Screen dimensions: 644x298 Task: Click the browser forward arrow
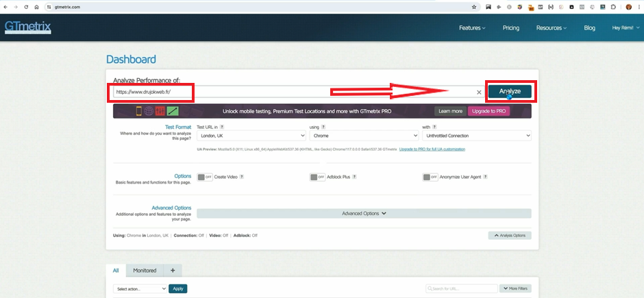pos(16,7)
